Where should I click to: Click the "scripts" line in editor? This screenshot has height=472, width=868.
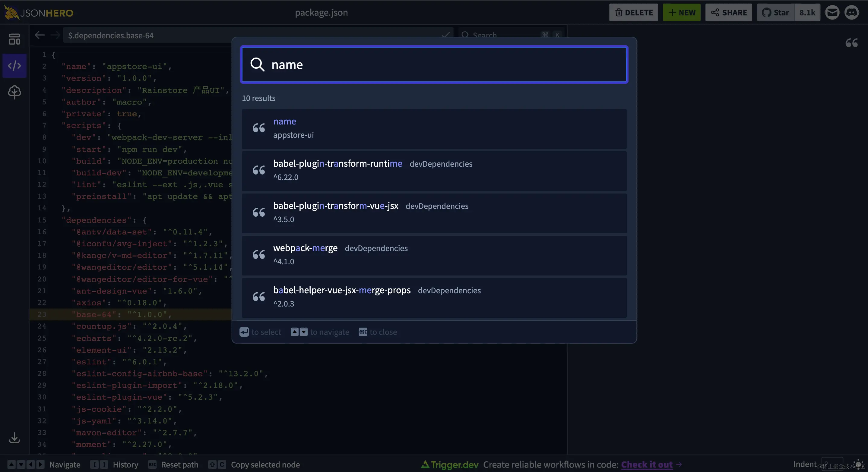91,125
